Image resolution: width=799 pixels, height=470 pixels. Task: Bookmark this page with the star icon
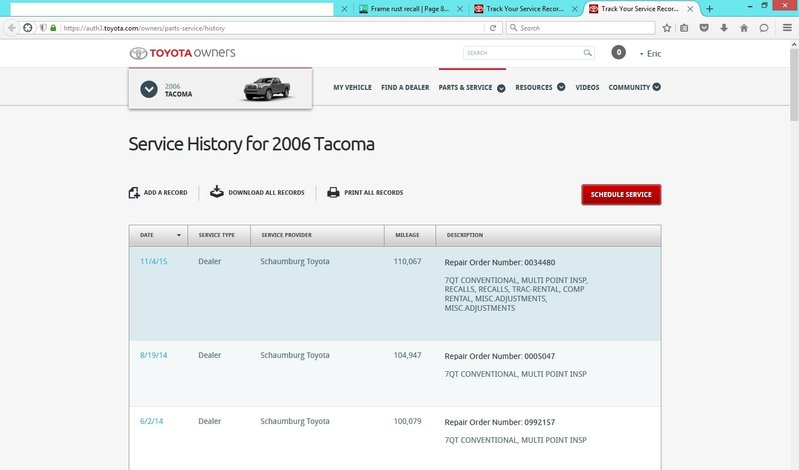pos(667,28)
